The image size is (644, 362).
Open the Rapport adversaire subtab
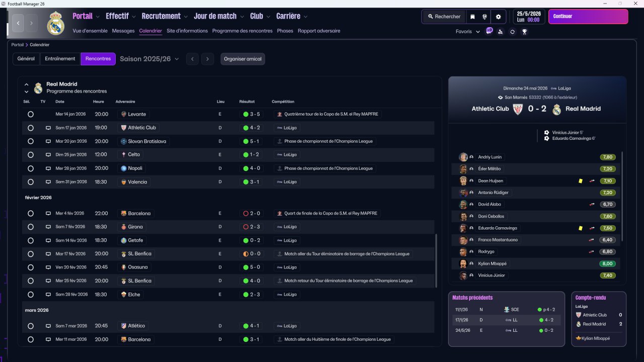[x=319, y=31]
